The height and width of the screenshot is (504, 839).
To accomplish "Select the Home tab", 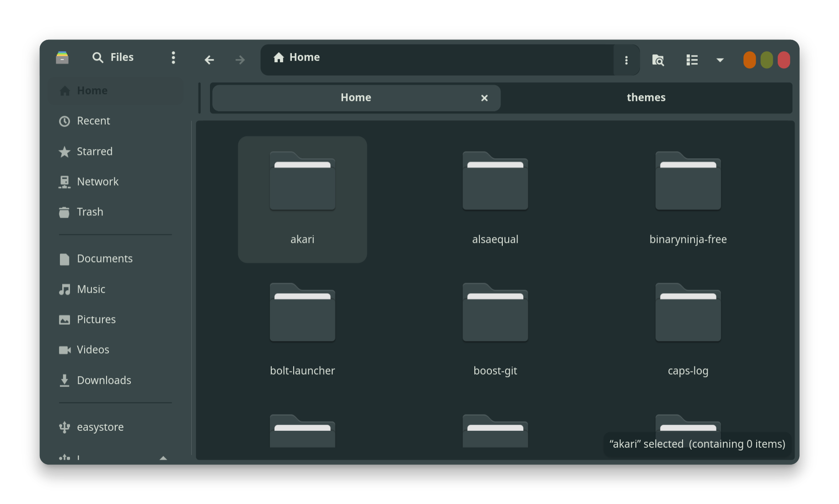I will tap(356, 97).
